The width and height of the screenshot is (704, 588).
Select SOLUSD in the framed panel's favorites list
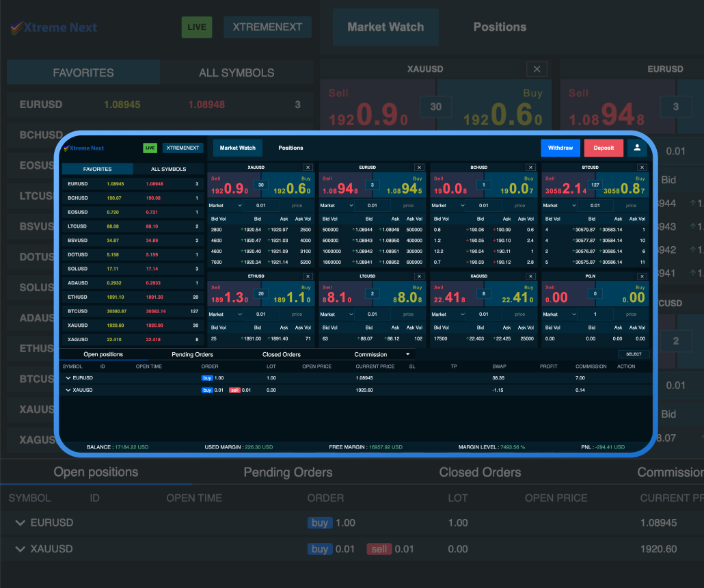point(133,269)
